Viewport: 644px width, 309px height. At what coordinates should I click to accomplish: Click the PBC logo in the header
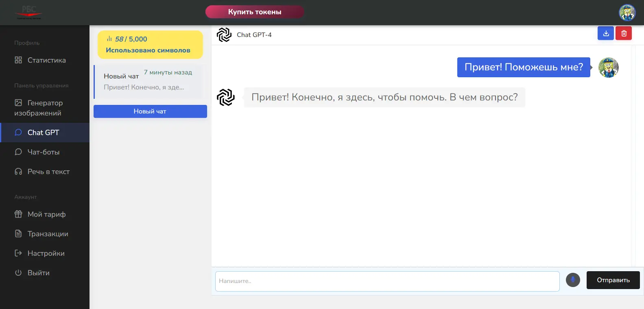tap(28, 12)
